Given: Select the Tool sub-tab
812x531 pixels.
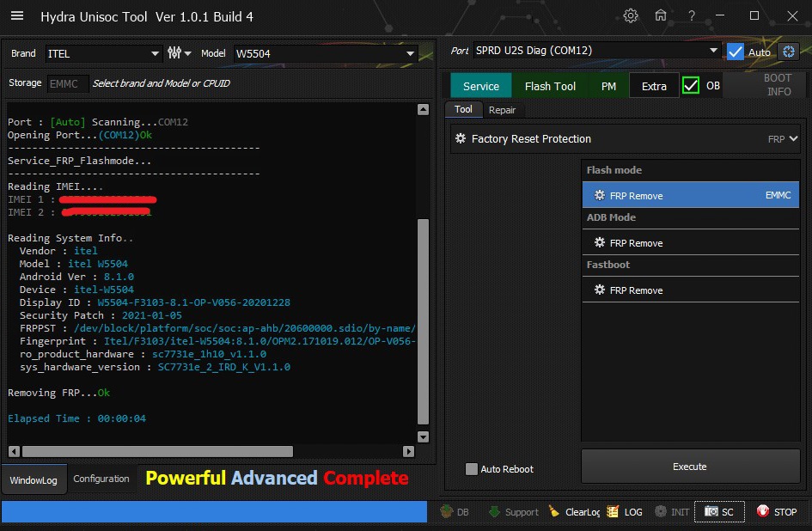Looking at the screenshot, I should tap(463, 109).
